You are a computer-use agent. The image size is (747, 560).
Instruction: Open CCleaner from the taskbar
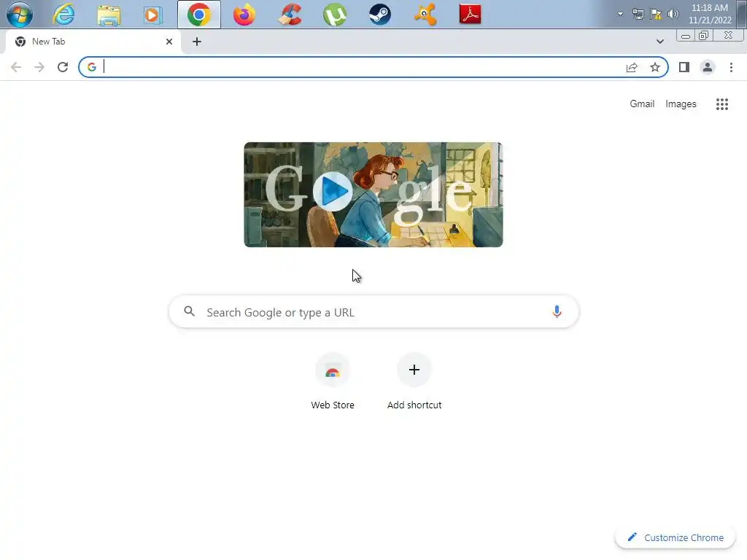click(290, 15)
